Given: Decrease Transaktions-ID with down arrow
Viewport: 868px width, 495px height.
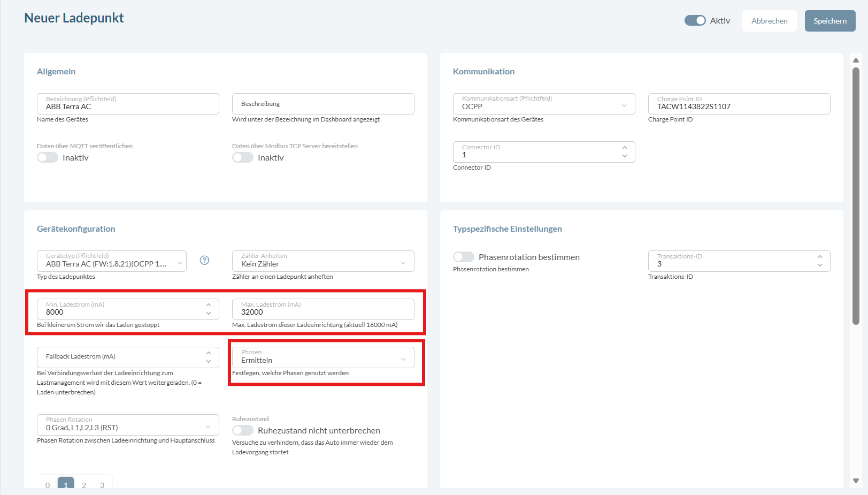Looking at the screenshot, I should click(819, 265).
